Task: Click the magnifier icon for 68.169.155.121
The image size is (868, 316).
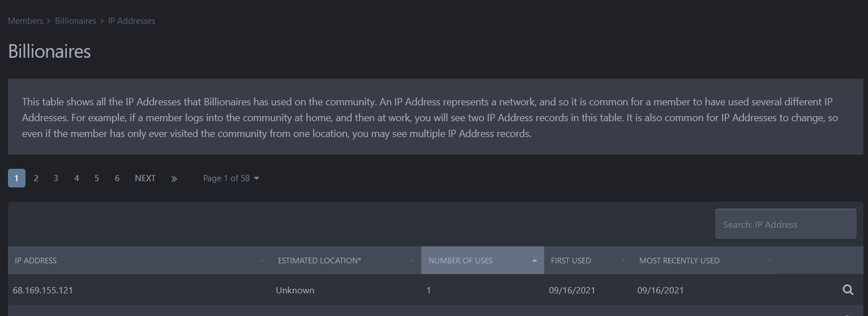Action: (x=848, y=290)
